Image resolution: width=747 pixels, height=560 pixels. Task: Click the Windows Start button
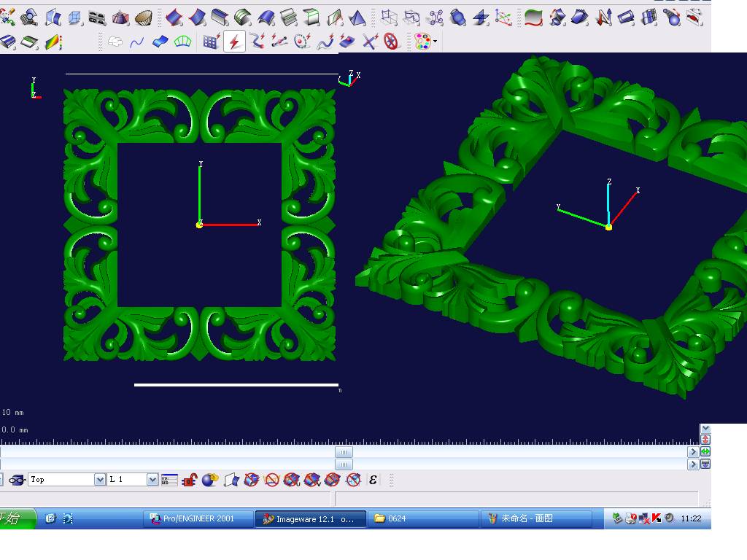18,518
